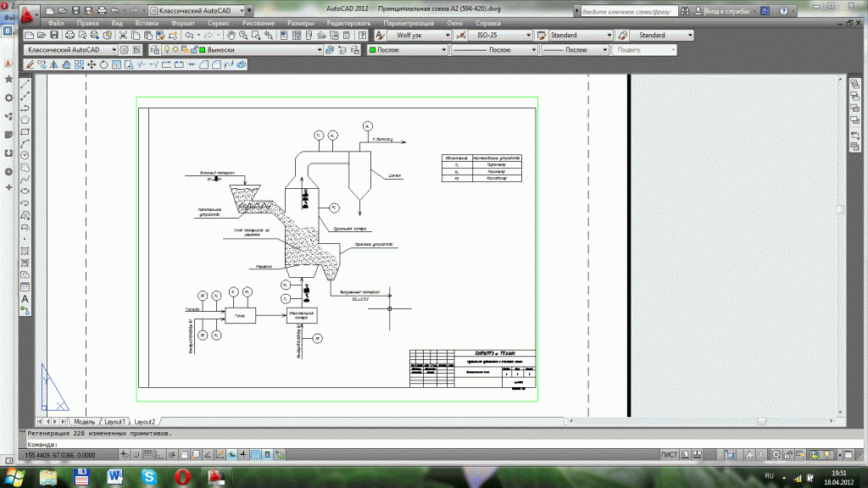The height and width of the screenshot is (488, 868).
Task: Click the Move tool
Action: tap(92, 64)
